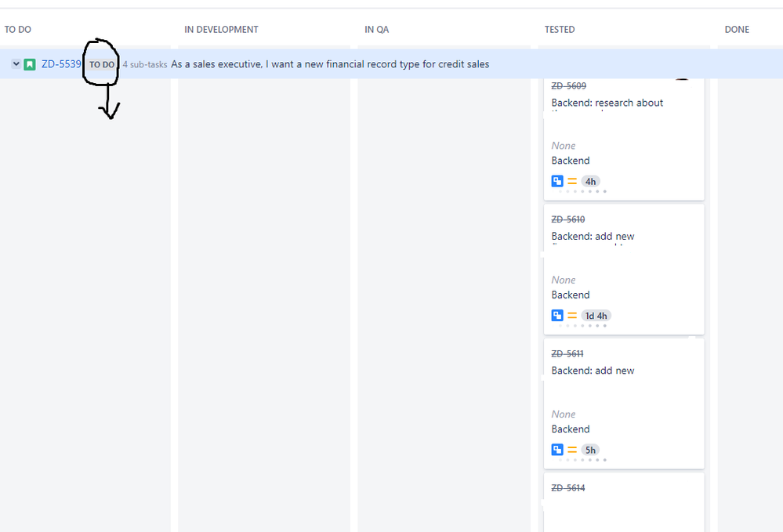Click the medium priority icon on ZD-5610

click(572, 316)
